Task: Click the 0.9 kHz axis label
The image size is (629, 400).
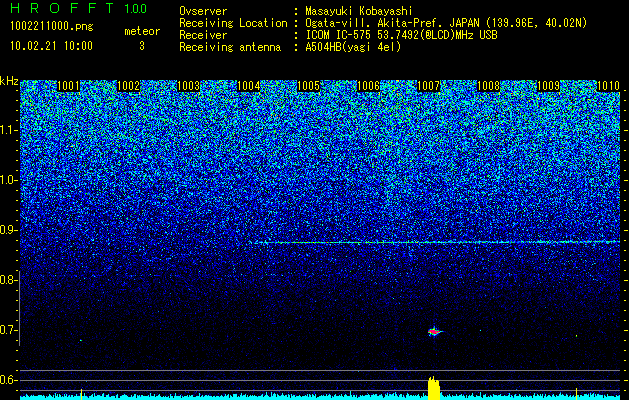Action: (x=8, y=230)
